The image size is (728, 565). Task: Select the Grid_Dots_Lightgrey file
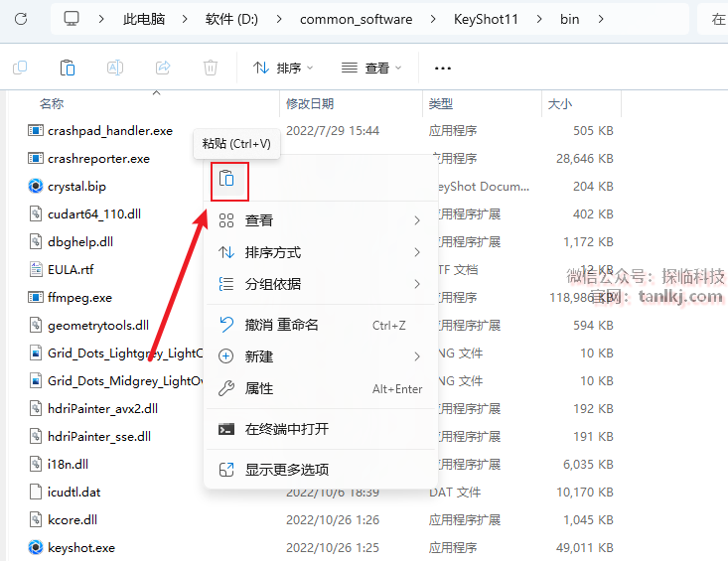point(125,353)
